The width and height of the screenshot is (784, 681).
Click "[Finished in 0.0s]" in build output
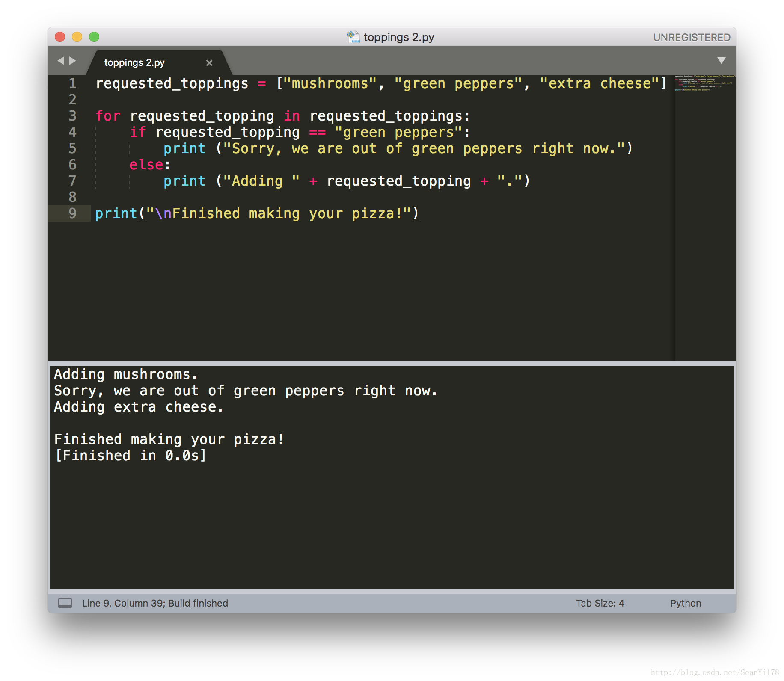[131, 456]
